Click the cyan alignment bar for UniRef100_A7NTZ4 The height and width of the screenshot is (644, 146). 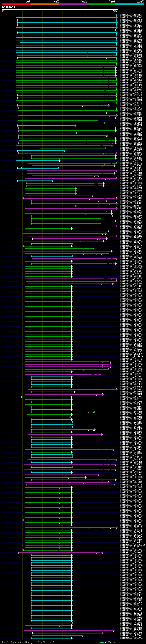click(x=47, y=125)
